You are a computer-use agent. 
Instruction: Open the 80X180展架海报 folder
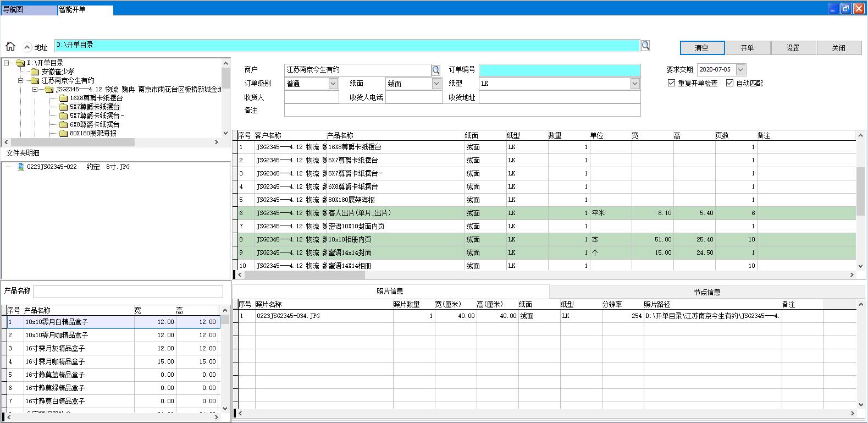63,133
